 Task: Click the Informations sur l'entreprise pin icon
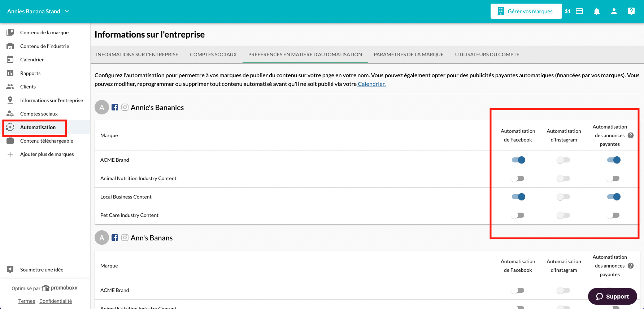click(10, 100)
